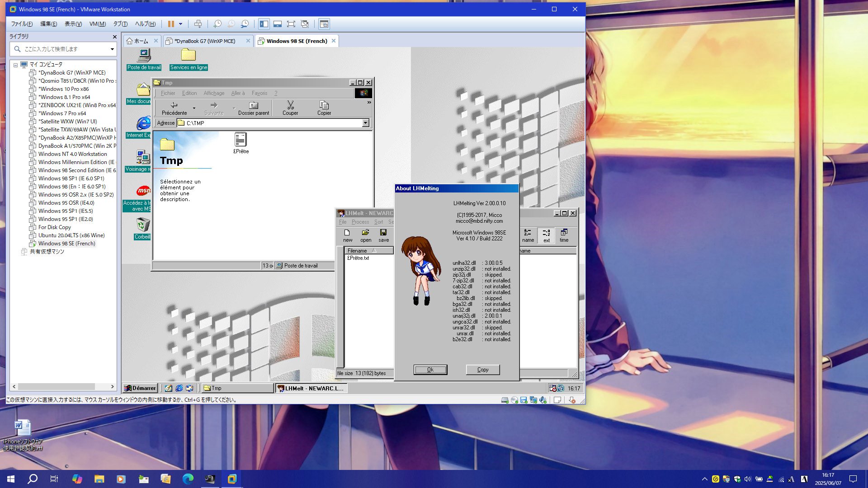This screenshot has height=488, width=868.
Task: Click the take snapshot clock icon
Action: [x=217, y=24]
